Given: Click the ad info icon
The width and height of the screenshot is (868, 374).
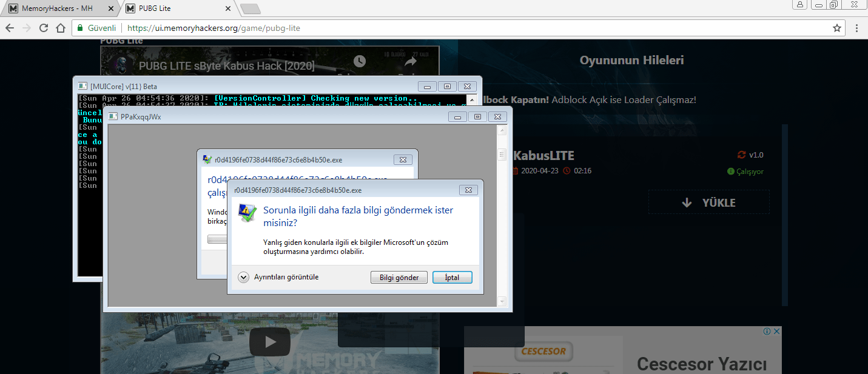Looking at the screenshot, I should (767, 332).
